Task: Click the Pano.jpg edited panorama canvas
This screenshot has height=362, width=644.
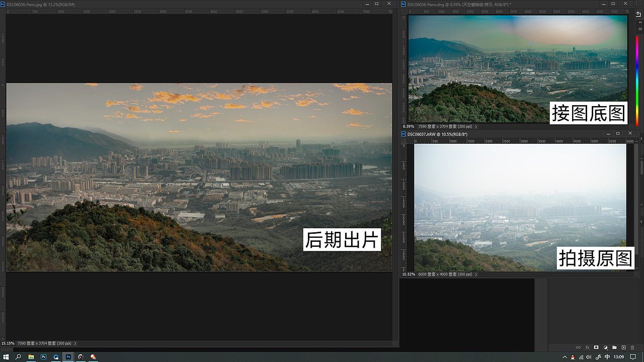Action: click(x=199, y=177)
